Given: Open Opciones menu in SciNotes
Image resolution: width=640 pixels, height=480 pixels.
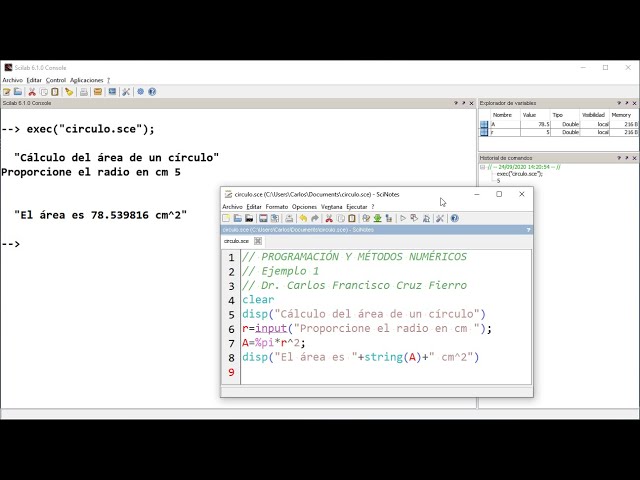Looking at the screenshot, I should 304,207.
